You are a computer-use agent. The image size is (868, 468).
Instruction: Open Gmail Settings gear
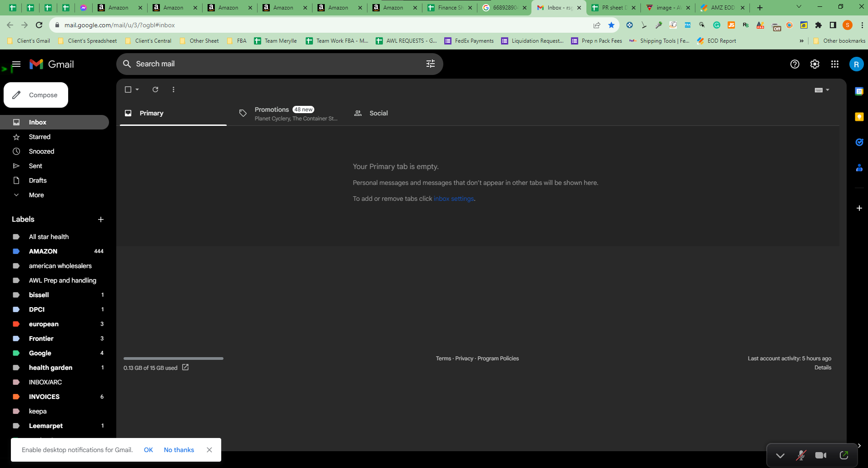click(814, 64)
